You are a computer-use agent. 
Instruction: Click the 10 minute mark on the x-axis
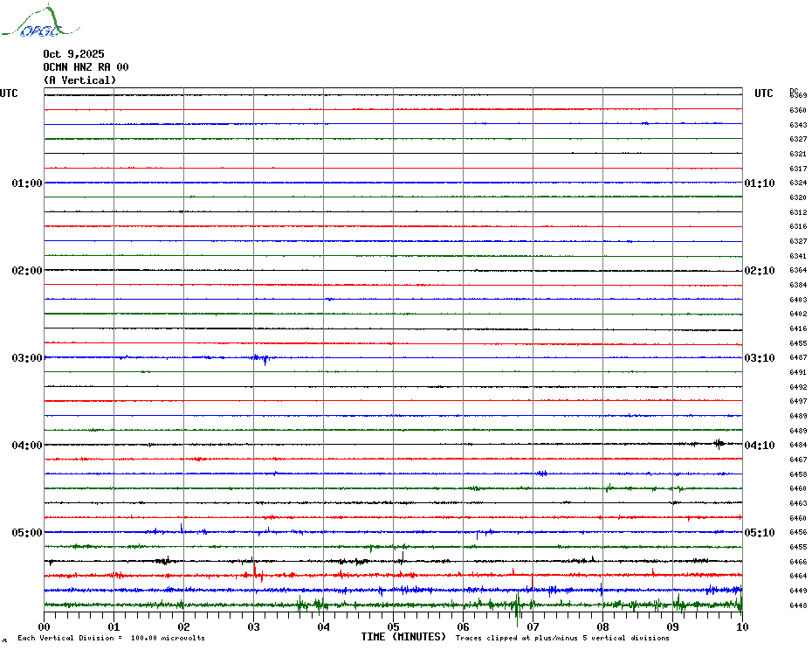point(741,626)
